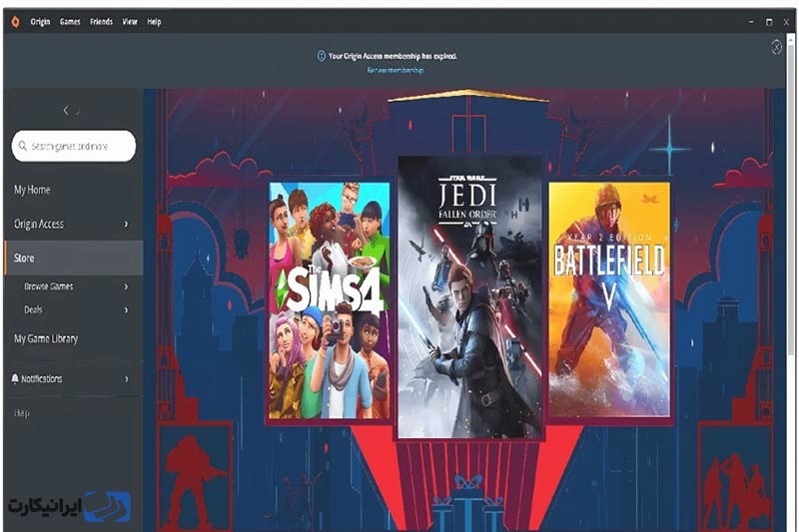The height and width of the screenshot is (532, 799).
Task: Open The Sims 4 cover art
Action: (x=330, y=300)
